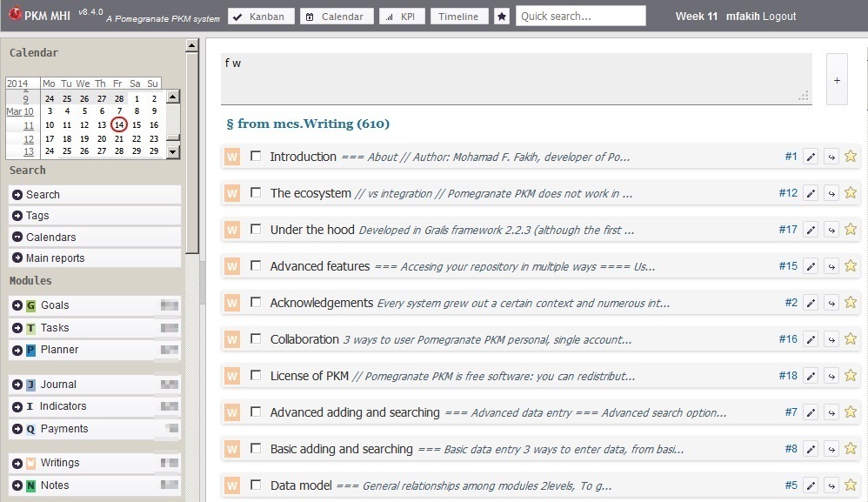Open entry link #12
Screen dimensions: 868x502
787,193
